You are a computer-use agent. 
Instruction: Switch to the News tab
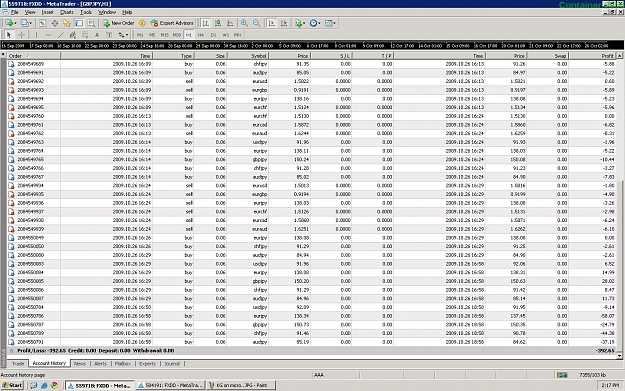coord(80,363)
